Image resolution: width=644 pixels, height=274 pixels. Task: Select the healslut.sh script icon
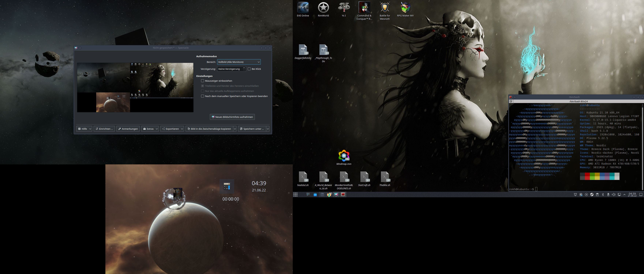(303, 179)
